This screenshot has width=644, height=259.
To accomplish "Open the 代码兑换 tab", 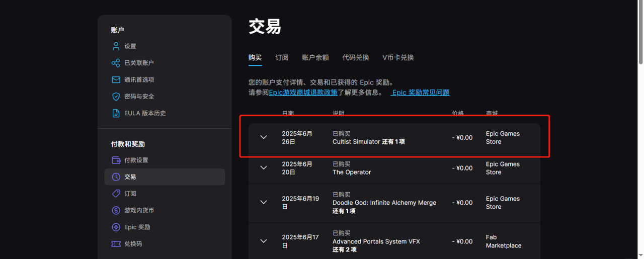I will coord(356,57).
